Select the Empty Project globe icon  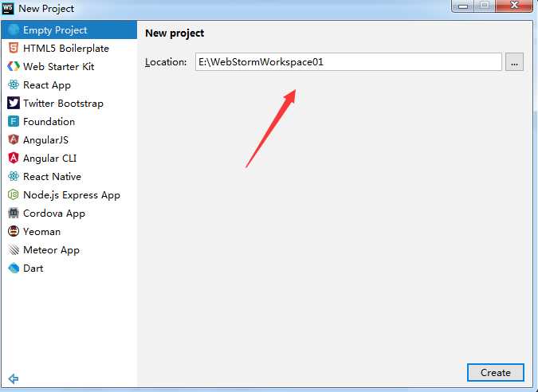[x=14, y=30]
